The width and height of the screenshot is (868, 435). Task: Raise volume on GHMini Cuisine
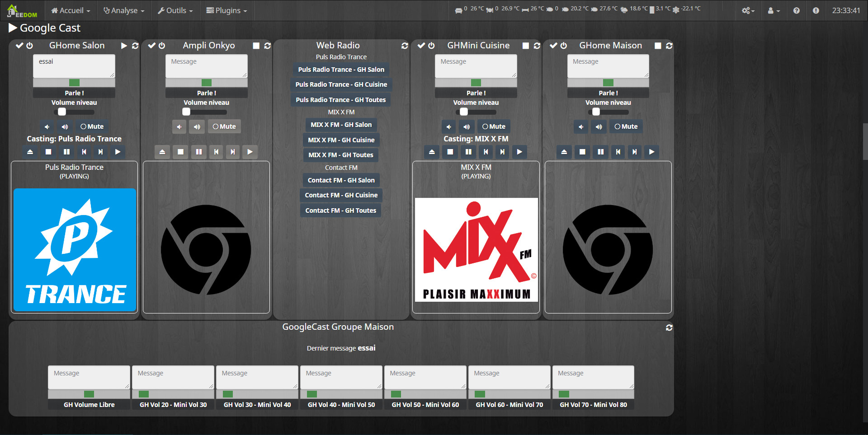tap(467, 126)
